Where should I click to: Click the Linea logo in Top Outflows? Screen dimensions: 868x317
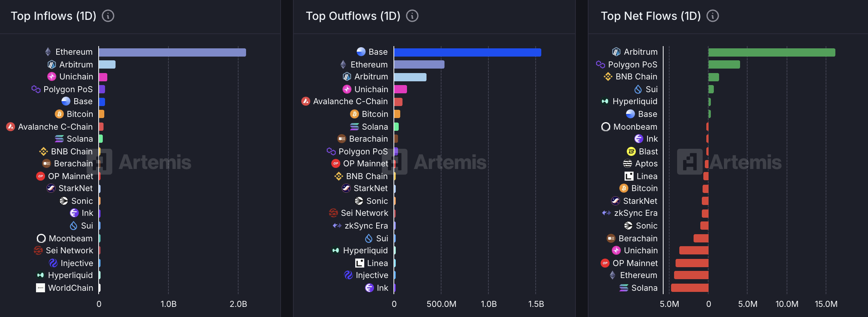click(x=360, y=263)
